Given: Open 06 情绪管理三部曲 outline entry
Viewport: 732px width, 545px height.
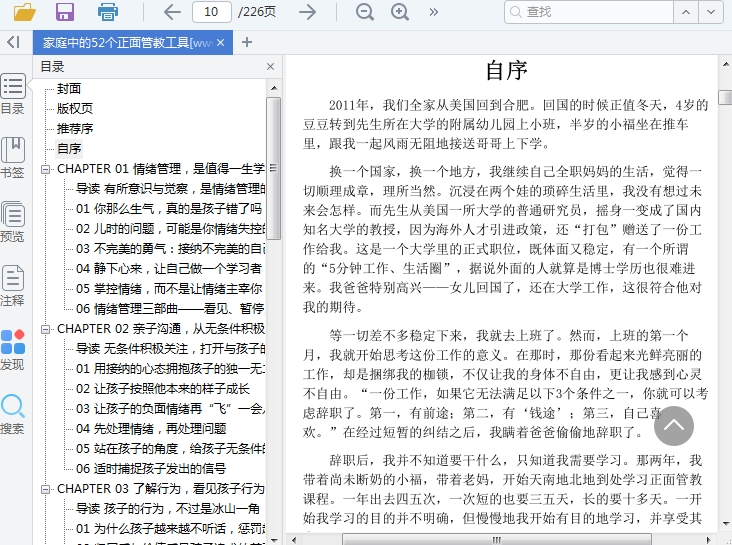Looking at the screenshot, I should click(170, 309).
